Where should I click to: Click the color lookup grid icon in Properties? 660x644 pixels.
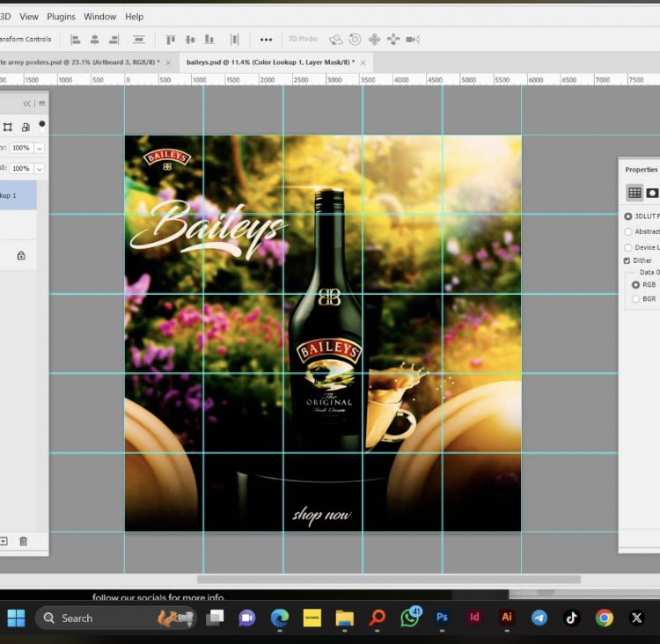coord(634,193)
